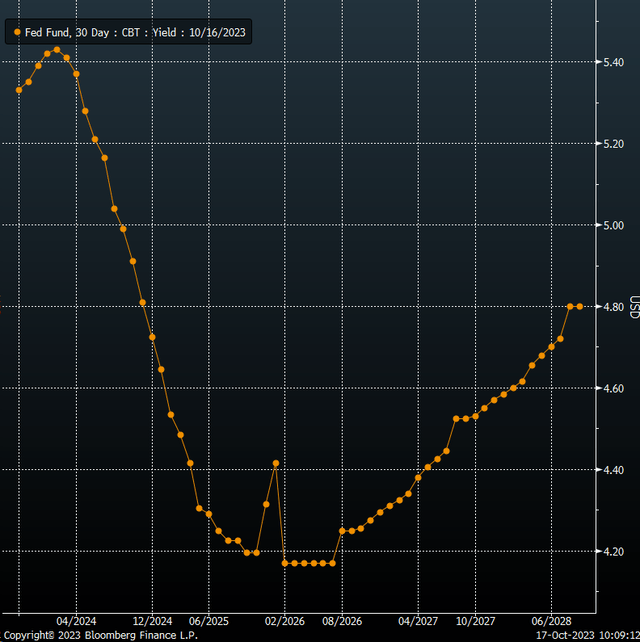
Task: Select the Fed Fund 30 Day legend label
Action: (x=133, y=33)
